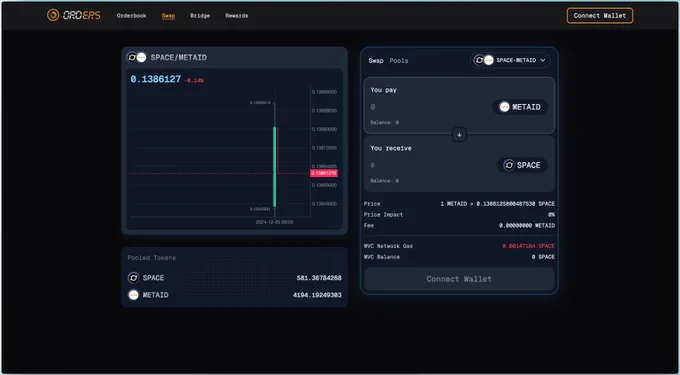This screenshot has width=680, height=375.
Task: Click the You pay amount field
Action: point(429,107)
